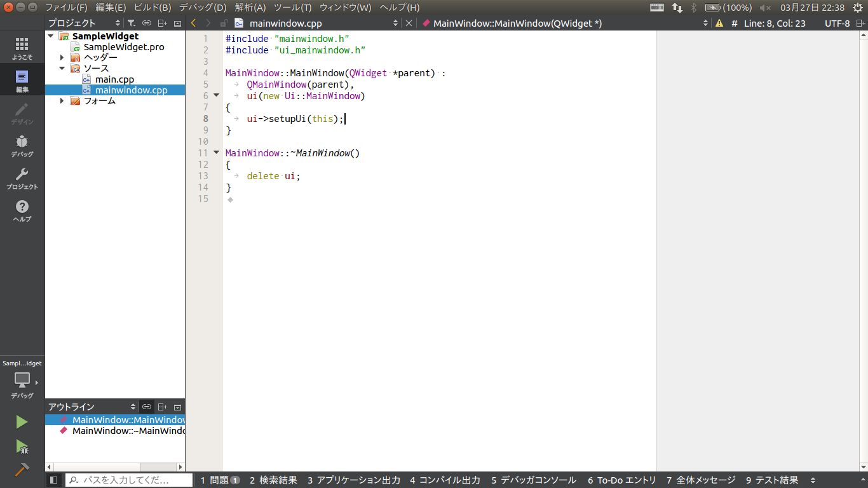Toggle the left sidebar visibility button
The height and width of the screenshot is (488, 868).
54,480
